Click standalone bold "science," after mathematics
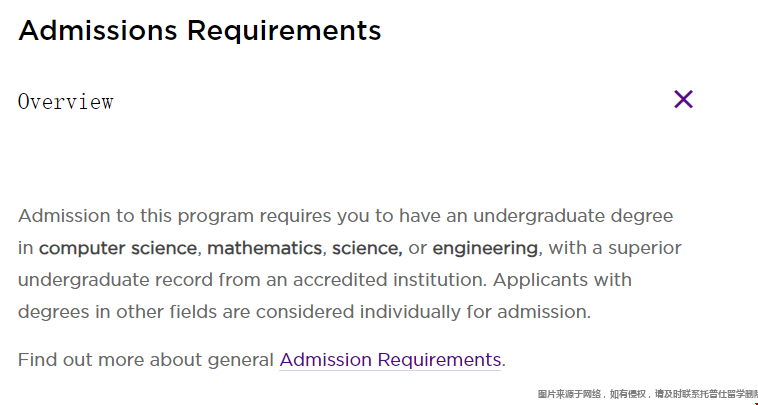 pyautogui.click(x=367, y=247)
